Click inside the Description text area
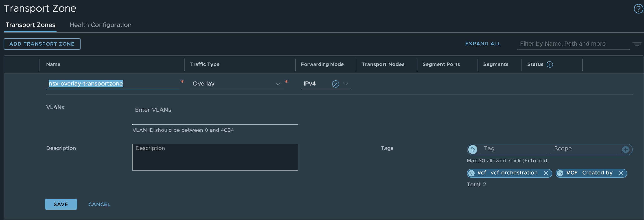Viewport: 644px width, 220px height. (215, 157)
